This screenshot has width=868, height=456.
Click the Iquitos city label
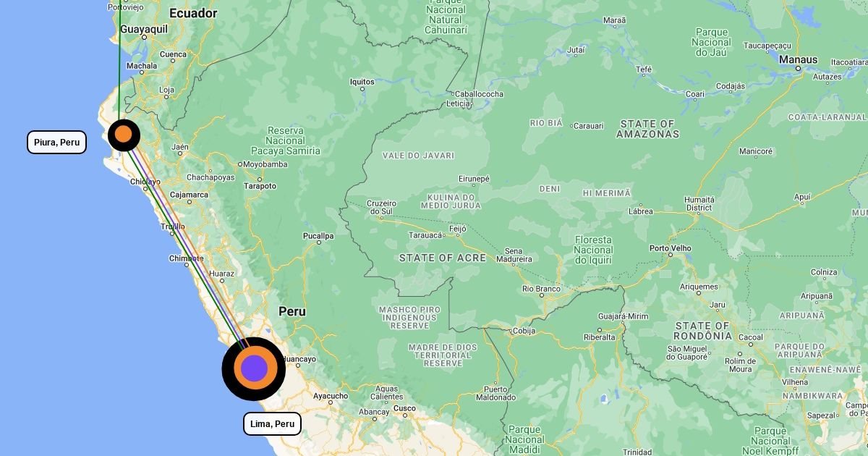pyautogui.click(x=362, y=82)
